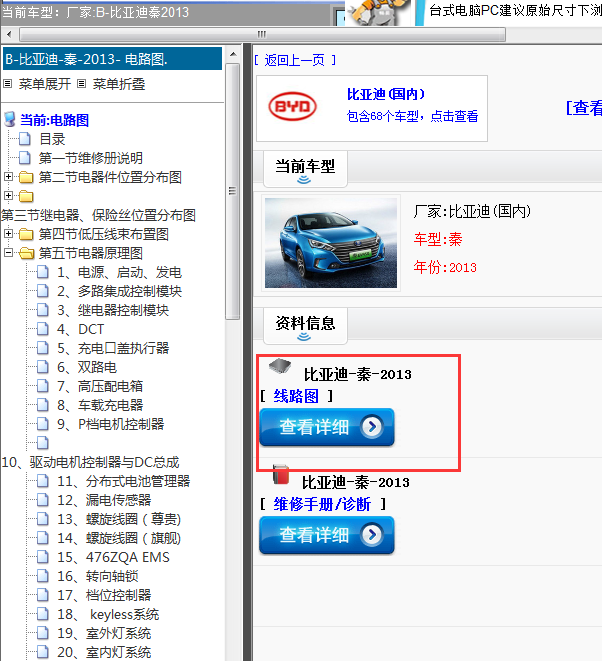The image size is (602, 661).
Task: Open 9、P档电机控制器 diagram
Action: tap(110, 424)
